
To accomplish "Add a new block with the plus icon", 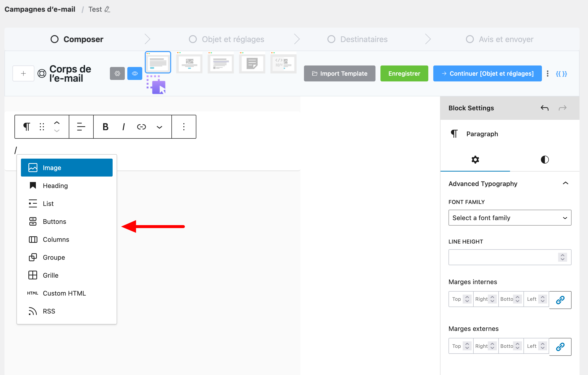I will (x=23, y=73).
